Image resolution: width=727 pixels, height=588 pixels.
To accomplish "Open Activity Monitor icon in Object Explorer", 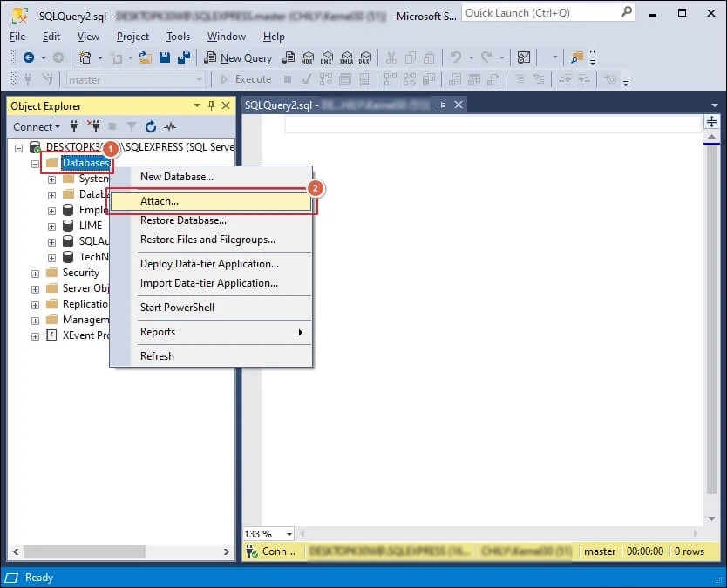I will 170,126.
